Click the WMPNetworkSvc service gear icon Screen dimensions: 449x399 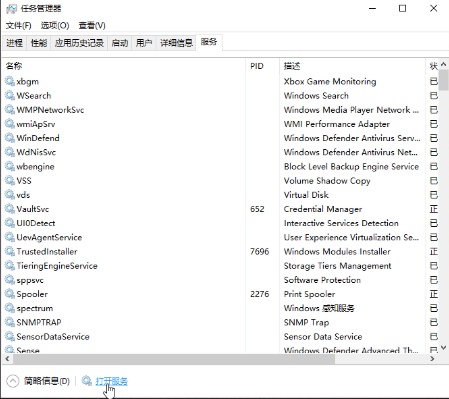coord(10,109)
